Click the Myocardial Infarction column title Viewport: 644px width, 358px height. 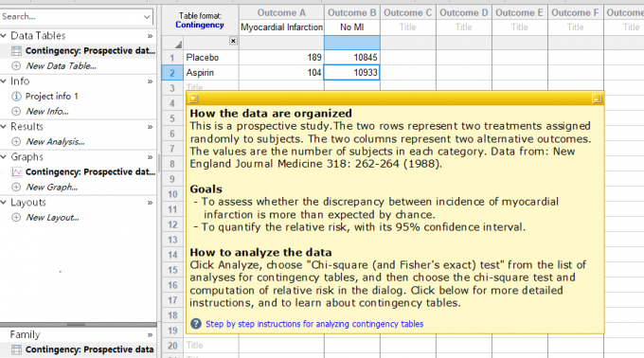tap(281, 27)
